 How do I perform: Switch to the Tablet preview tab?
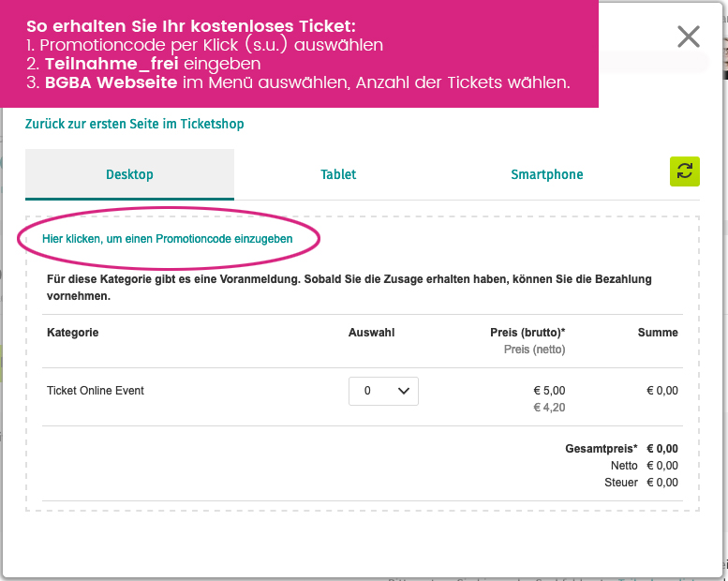coord(338,174)
